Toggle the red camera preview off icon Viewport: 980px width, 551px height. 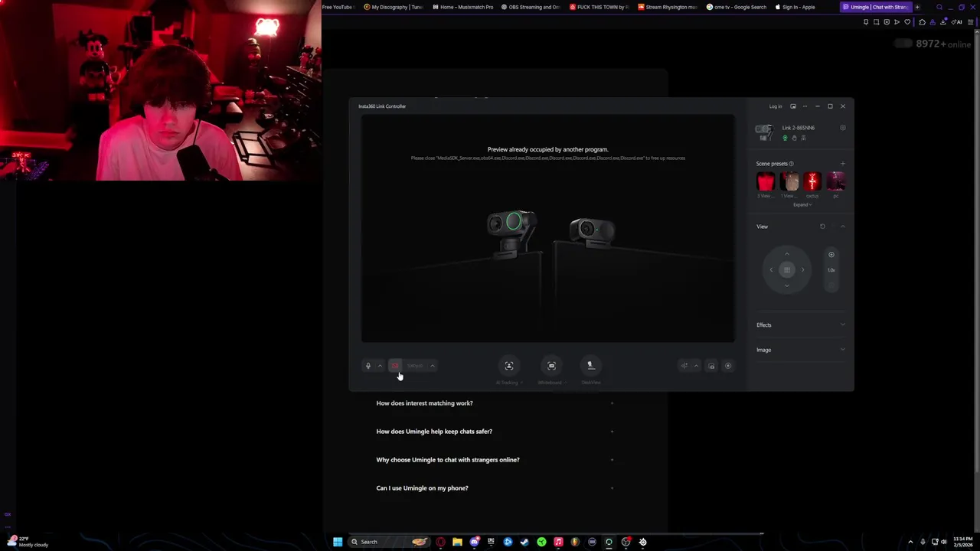(x=395, y=366)
